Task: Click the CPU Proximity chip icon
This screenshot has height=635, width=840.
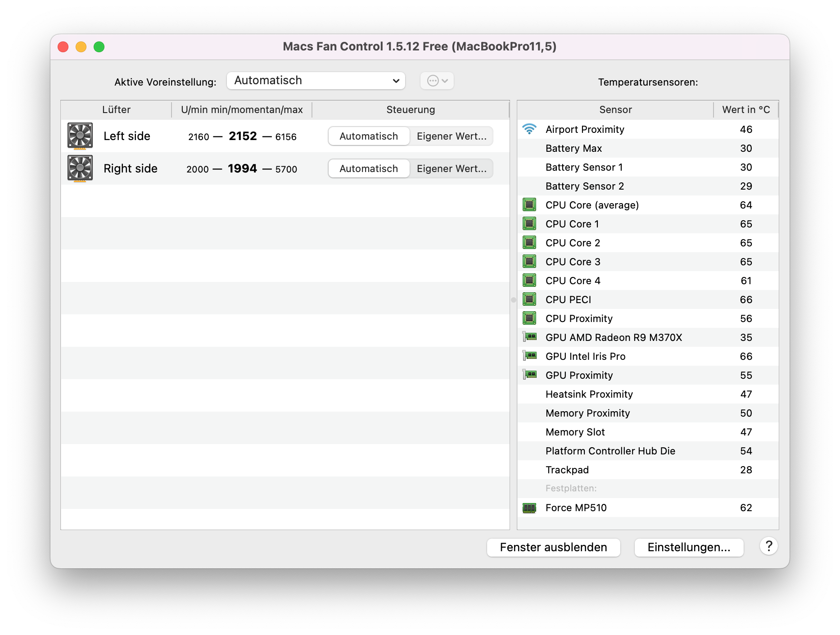Action: pos(529,318)
